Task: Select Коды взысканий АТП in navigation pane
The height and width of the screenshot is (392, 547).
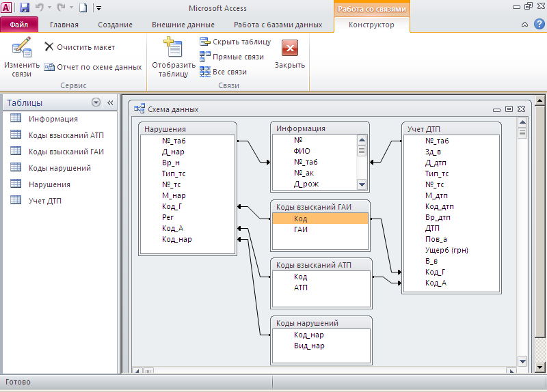Action: click(66, 135)
